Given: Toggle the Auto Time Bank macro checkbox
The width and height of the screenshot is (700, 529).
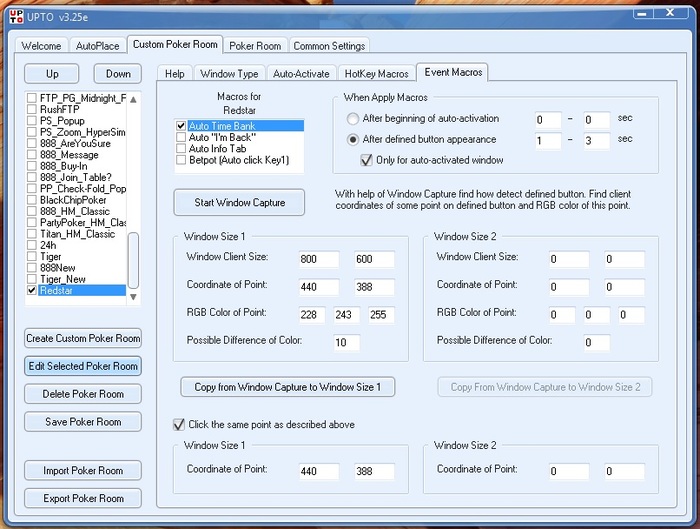Looking at the screenshot, I should click(x=181, y=126).
